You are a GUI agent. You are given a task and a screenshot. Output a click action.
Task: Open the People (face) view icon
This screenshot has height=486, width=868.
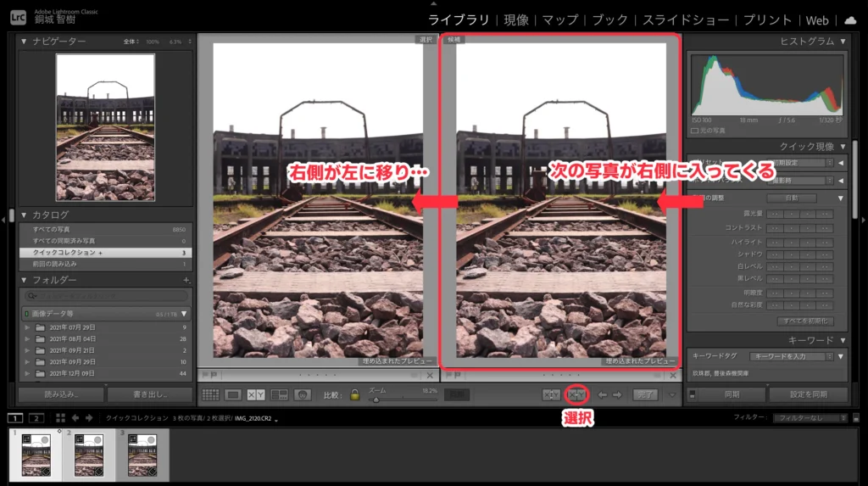(302, 394)
